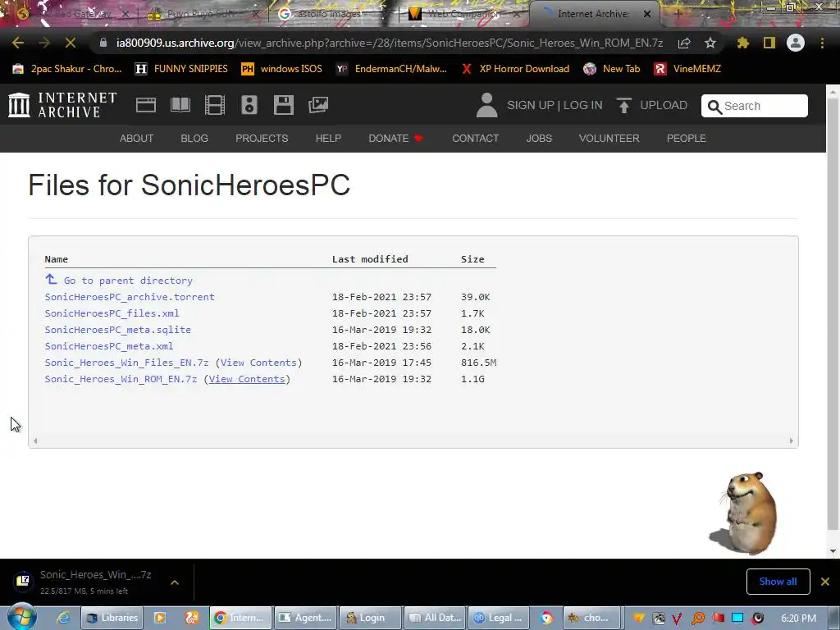
Task: Open the PEOPLE menu item
Action: click(x=687, y=138)
